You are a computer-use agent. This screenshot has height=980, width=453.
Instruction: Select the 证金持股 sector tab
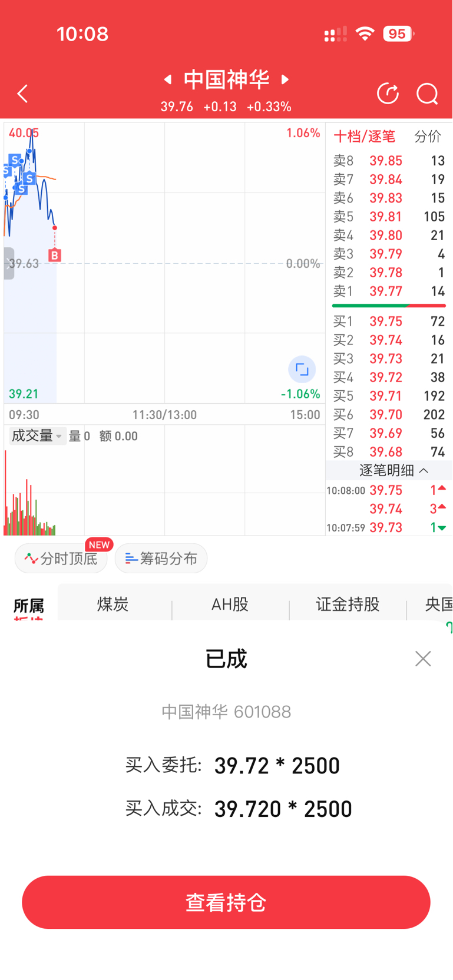click(348, 604)
